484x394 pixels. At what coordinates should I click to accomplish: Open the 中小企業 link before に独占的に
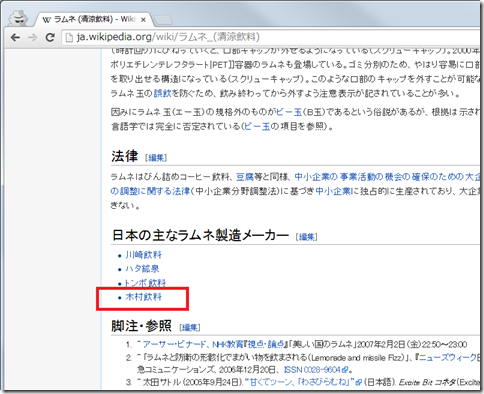[x=333, y=191]
